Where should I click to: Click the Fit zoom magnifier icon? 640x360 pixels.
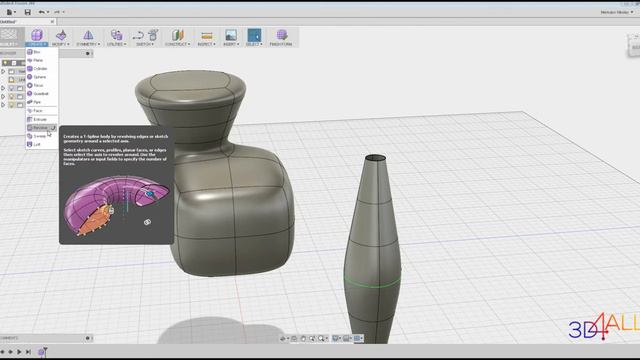[321, 338]
